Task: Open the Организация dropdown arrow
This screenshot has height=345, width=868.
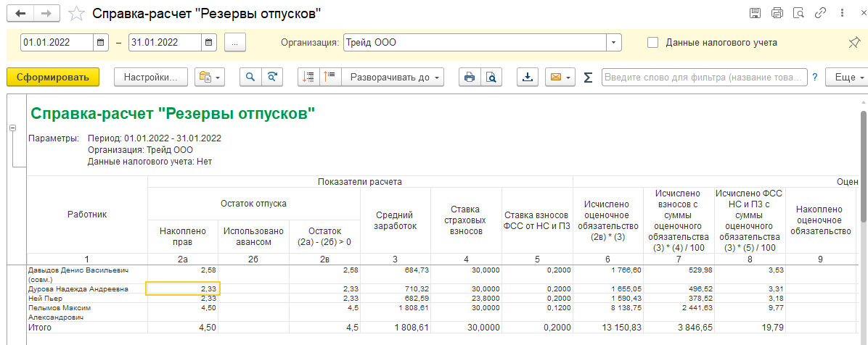Action: click(x=614, y=43)
